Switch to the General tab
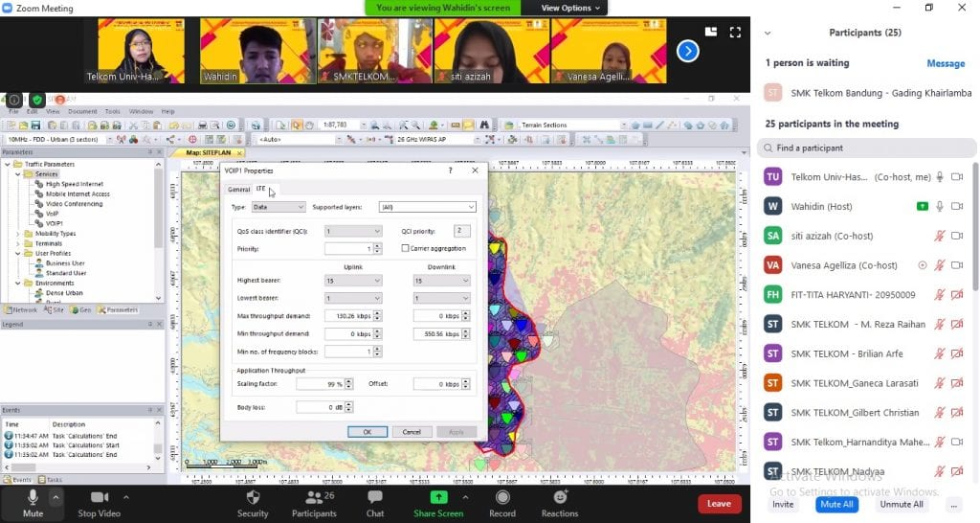The image size is (980, 523). point(237,189)
